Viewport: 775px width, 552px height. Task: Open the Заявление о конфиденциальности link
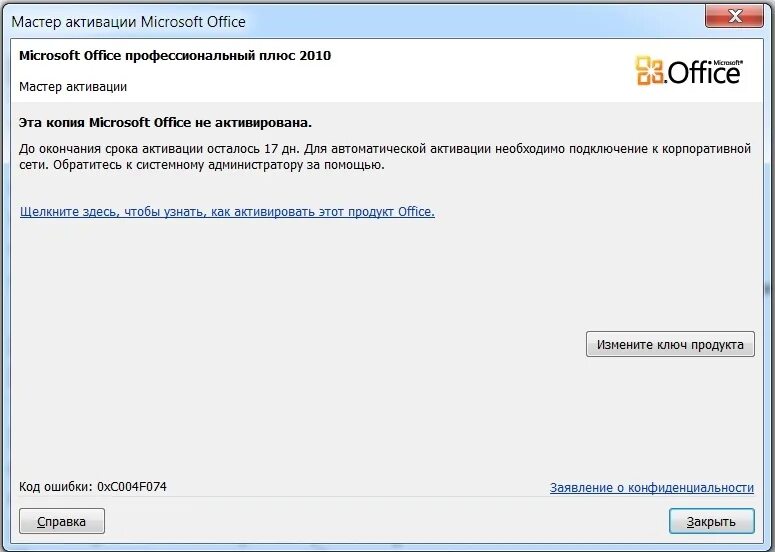coord(651,487)
